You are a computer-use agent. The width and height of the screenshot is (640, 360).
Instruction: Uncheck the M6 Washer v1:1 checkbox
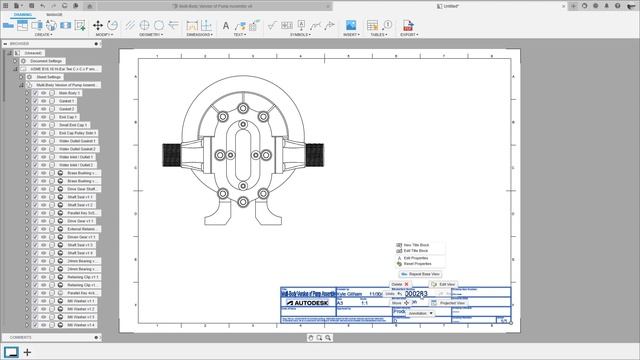click(x=36, y=301)
